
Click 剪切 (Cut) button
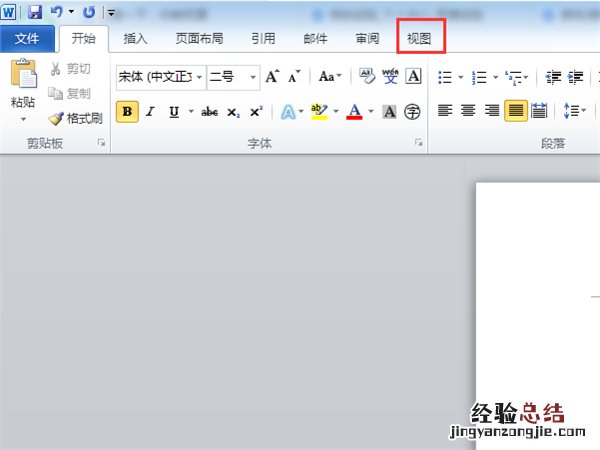[x=71, y=69]
